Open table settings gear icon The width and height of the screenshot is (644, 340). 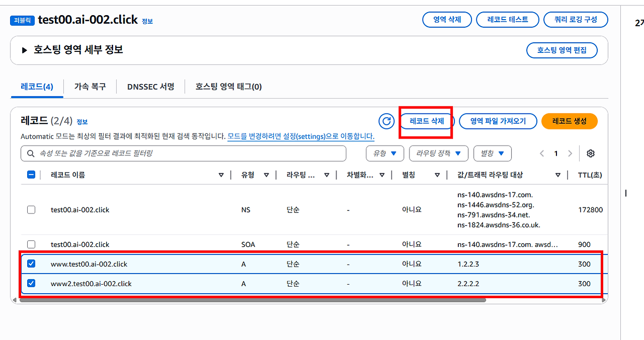coord(591,154)
